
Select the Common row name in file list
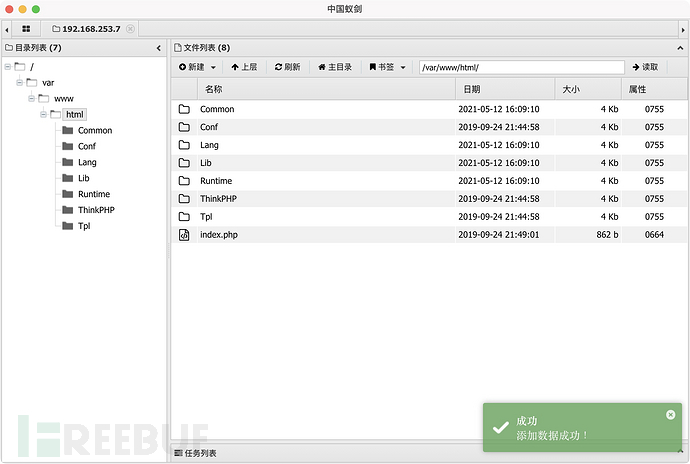click(x=217, y=109)
